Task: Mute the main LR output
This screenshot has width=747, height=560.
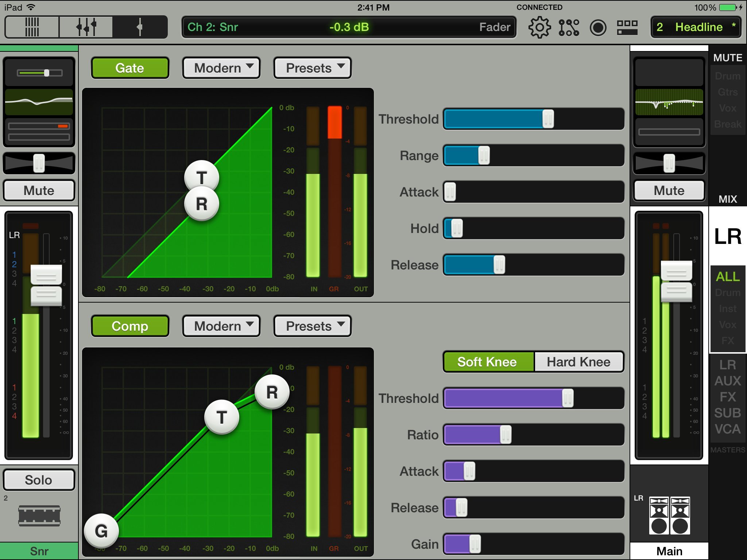Action: tap(669, 190)
